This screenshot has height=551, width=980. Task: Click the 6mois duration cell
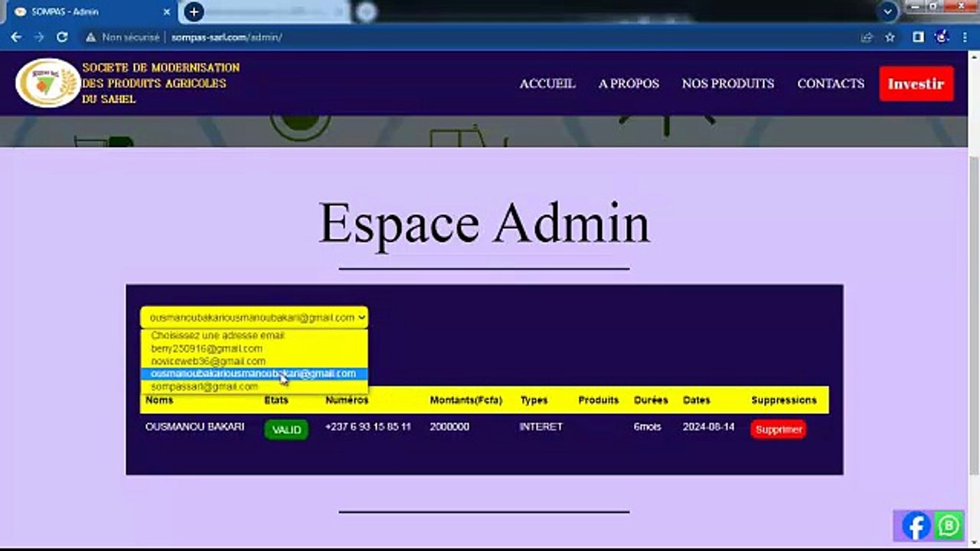[647, 426]
